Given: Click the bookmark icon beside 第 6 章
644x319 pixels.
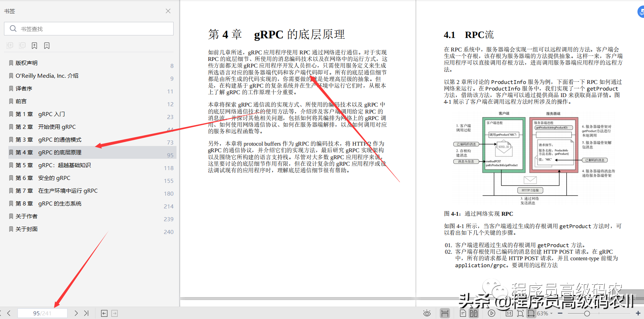Looking at the screenshot, I should 11,178.
